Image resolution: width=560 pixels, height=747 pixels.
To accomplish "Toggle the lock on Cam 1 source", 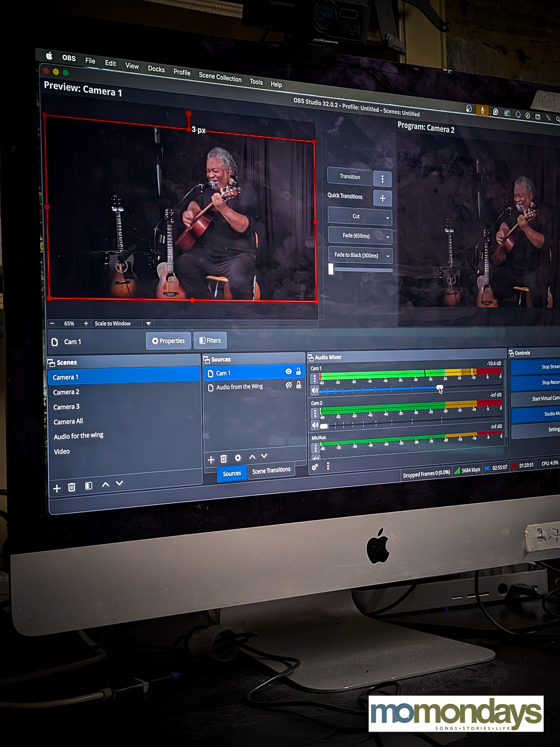I will point(299,372).
